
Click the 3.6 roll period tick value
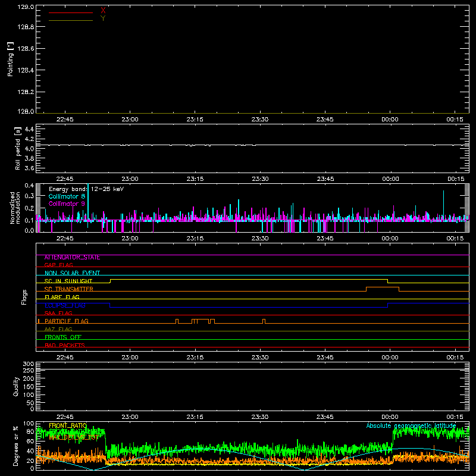tap(29, 168)
